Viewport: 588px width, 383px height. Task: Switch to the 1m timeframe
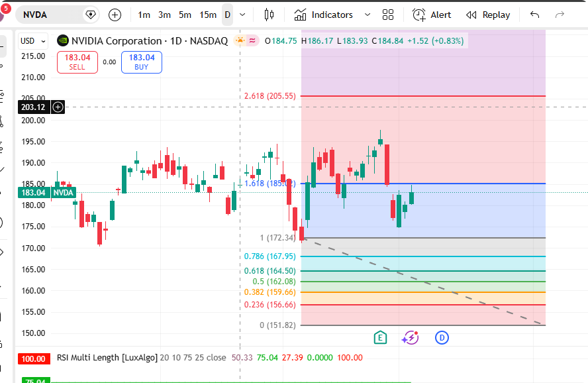click(144, 15)
